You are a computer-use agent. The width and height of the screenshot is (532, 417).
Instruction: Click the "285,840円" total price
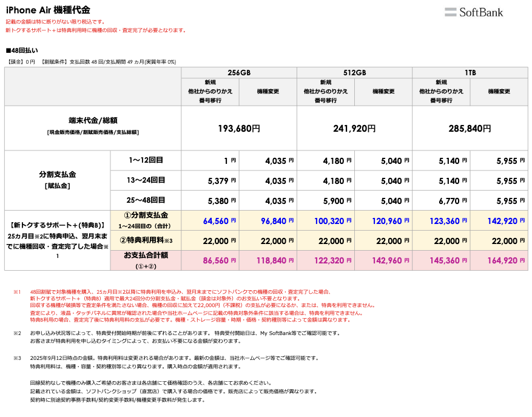470,128
